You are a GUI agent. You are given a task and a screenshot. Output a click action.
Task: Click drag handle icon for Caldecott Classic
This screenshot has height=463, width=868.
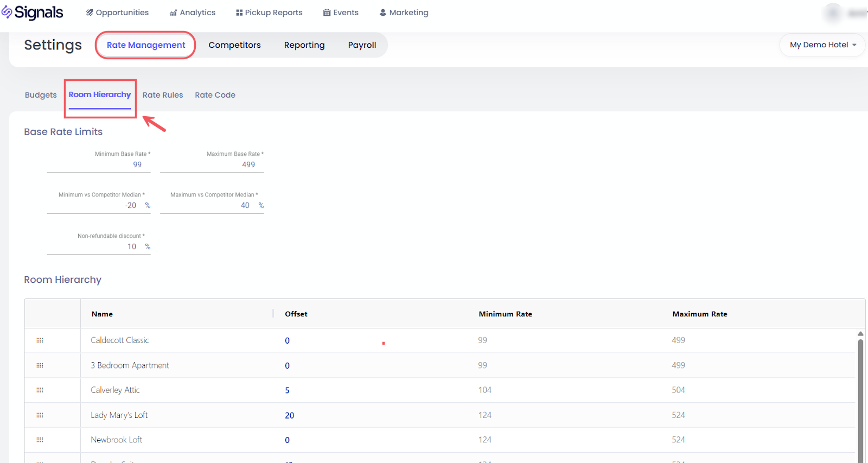[x=40, y=340]
